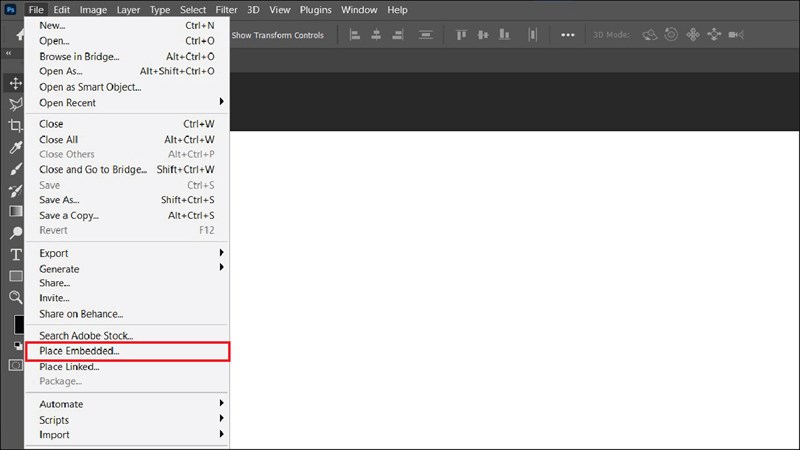800x450 pixels.
Task: Select the Zoom magnifier tool
Action: pos(15,297)
